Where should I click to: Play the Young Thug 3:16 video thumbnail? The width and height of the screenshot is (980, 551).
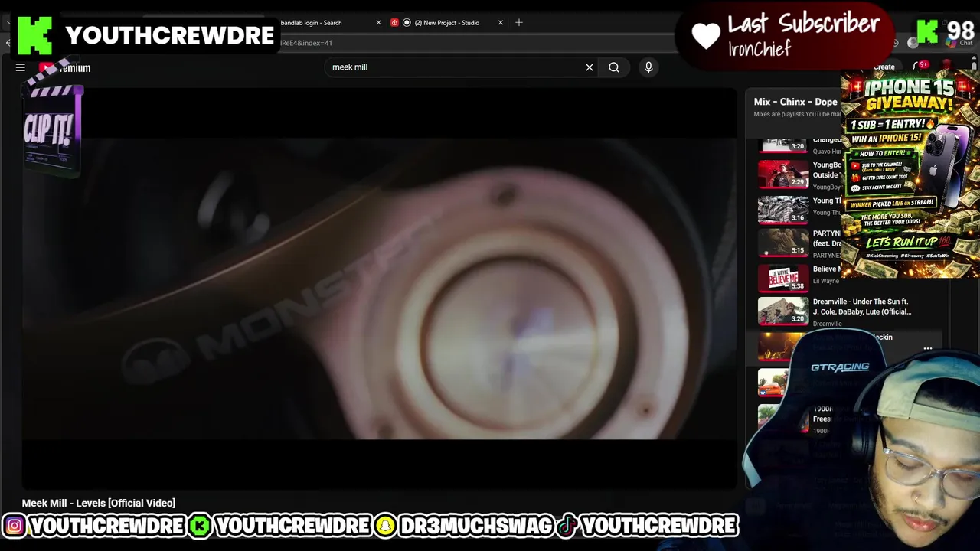pos(783,209)
